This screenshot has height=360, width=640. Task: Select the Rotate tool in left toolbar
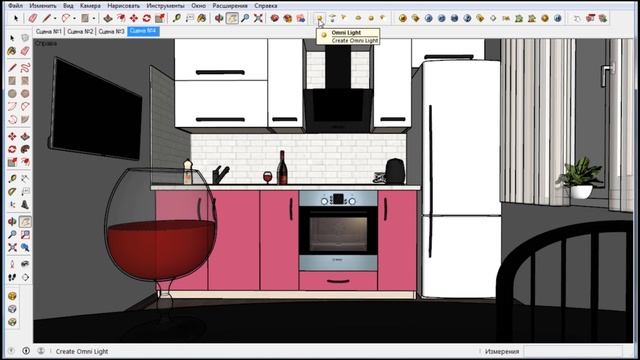[12, 149]
